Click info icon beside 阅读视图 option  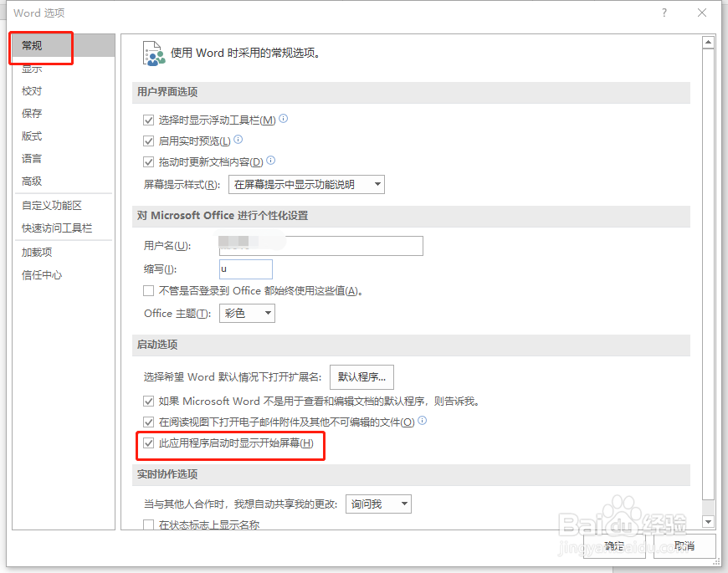click(422, 421)
